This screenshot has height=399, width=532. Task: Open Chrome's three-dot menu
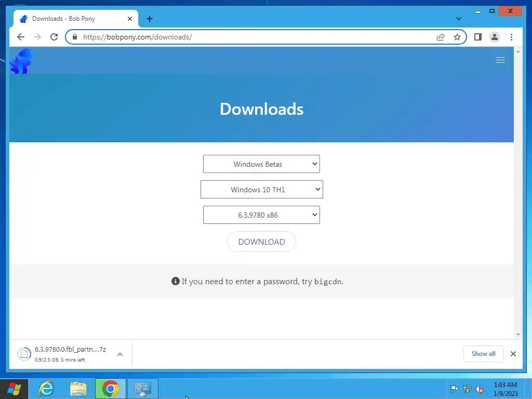511,37
